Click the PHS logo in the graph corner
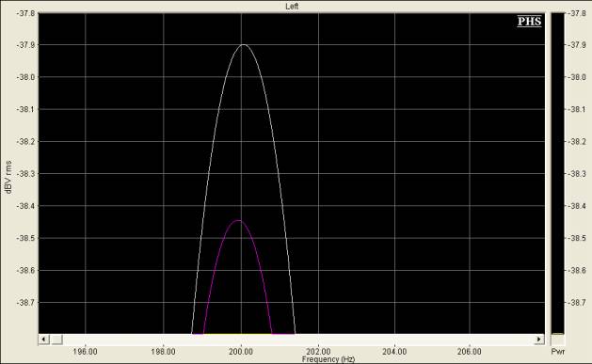This screenshot has width=592, height=364. click(x=529, y=21)
